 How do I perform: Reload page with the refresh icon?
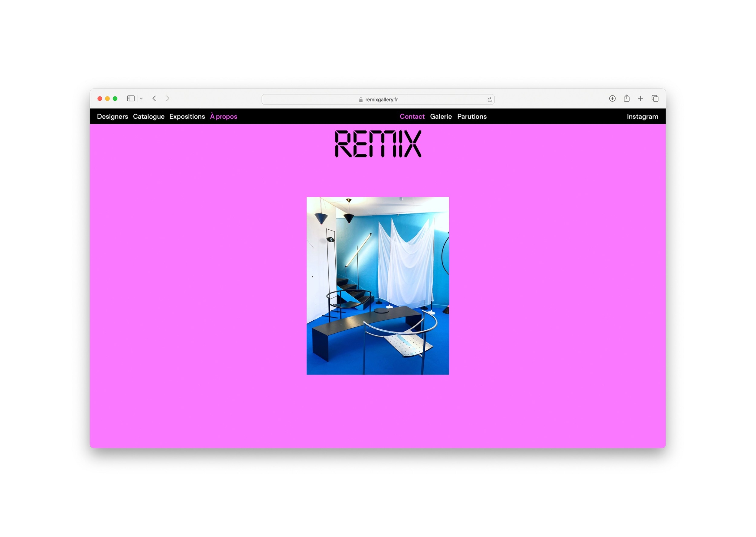(x=489, y=100)
